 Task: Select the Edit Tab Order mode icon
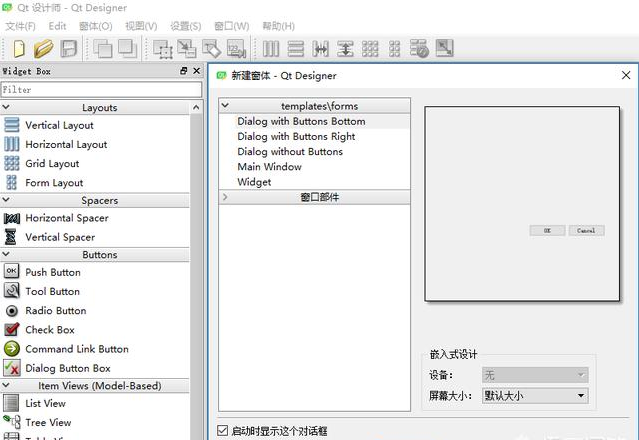coord(236,48)
